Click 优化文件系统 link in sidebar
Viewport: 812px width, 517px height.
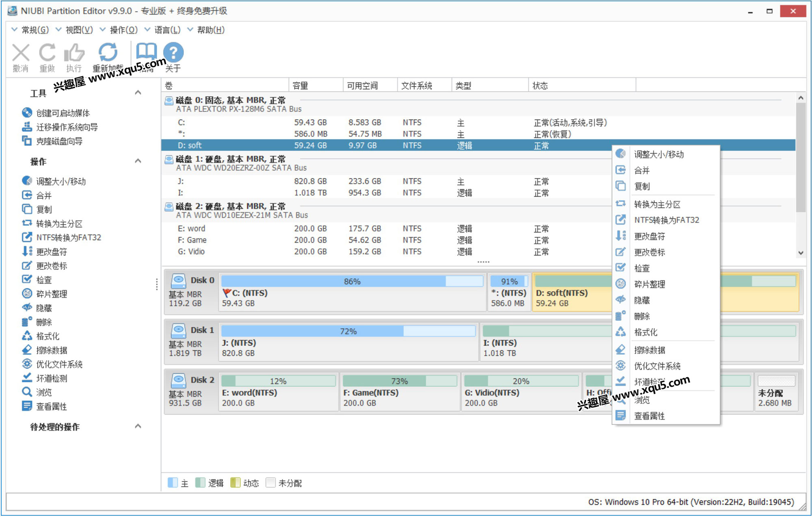click(59, 364)
